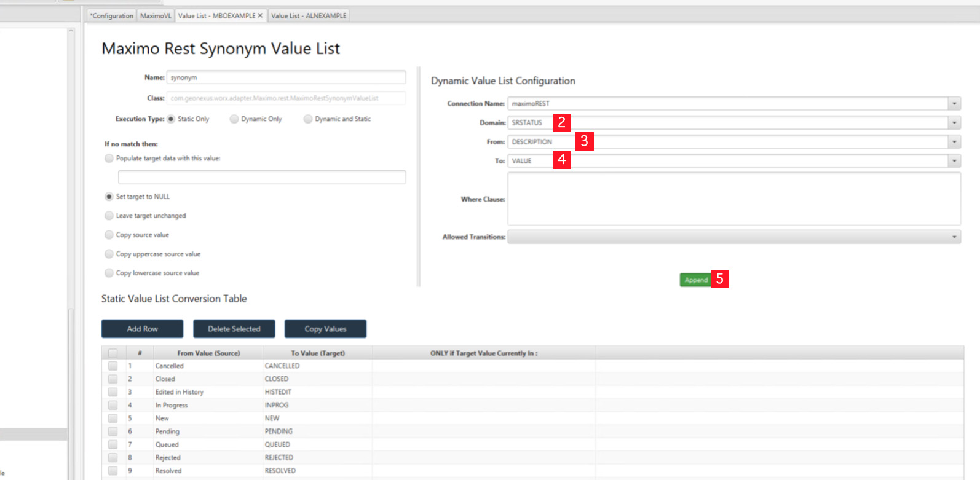Click the INPROG target value cell
The height and width of the screenshot is (480, 980).
coord(318,405)
